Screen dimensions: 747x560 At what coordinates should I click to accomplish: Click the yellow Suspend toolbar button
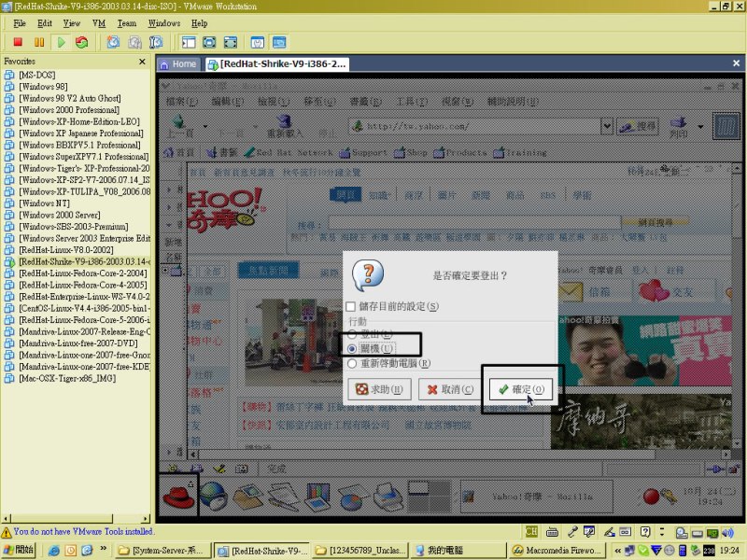tap(39, 42)
